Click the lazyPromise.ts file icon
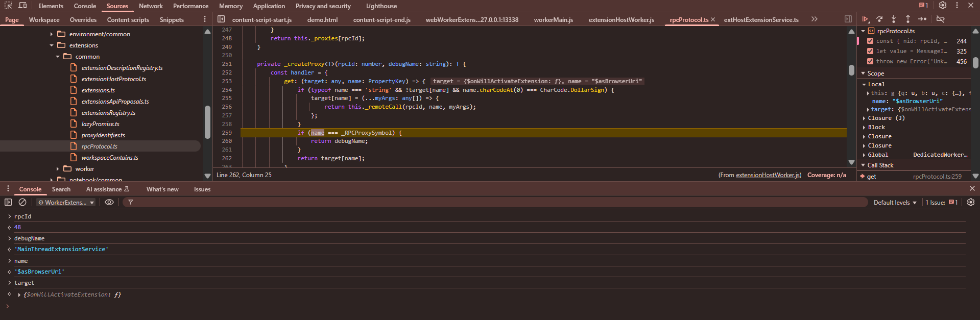Image resolution: width=980 pixels, height=320 pixels. 74,124
